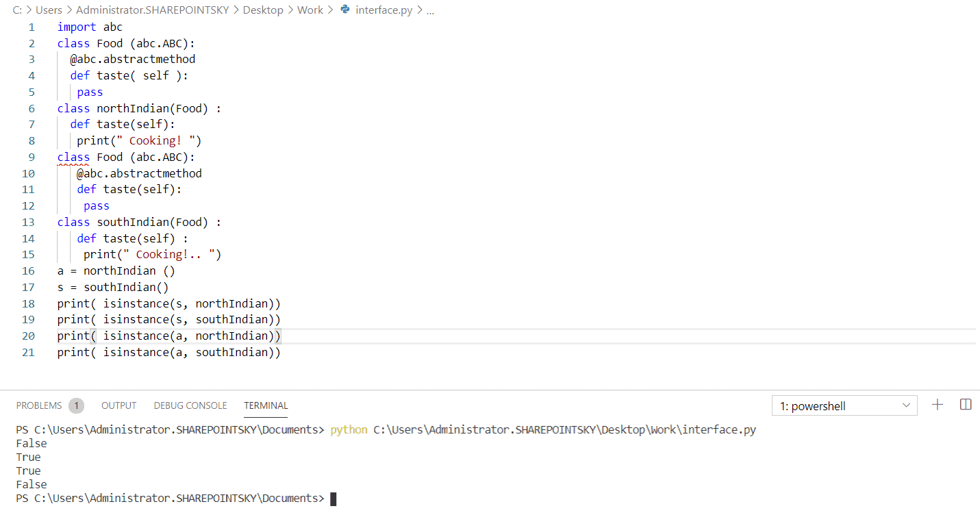Switch to the PROBLEMS tab

(39, 405)
